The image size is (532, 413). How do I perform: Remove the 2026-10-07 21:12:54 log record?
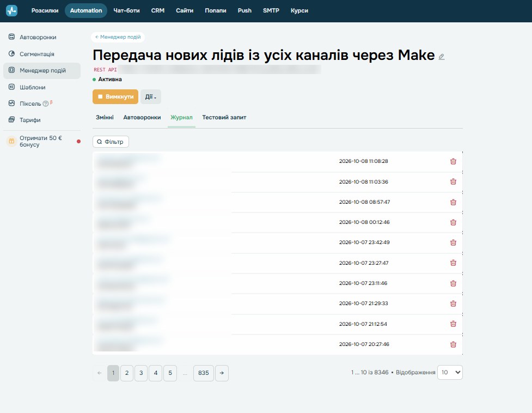453,324
